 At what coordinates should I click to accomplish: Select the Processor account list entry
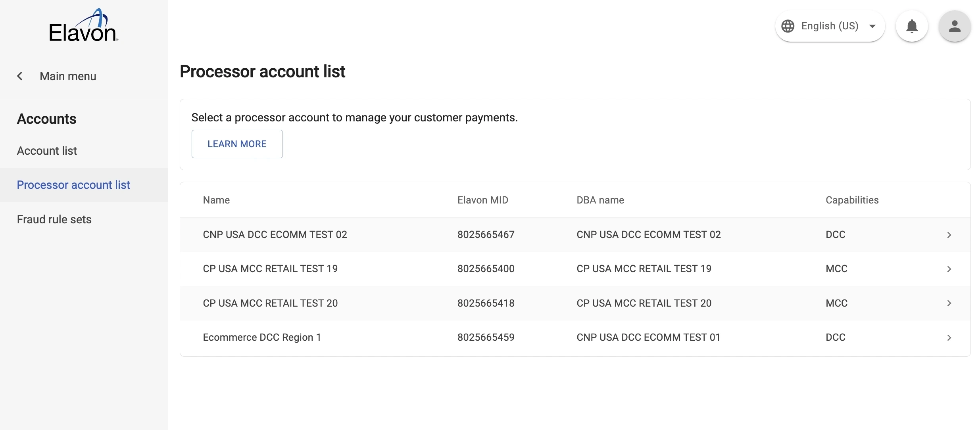tap(73, 185)
